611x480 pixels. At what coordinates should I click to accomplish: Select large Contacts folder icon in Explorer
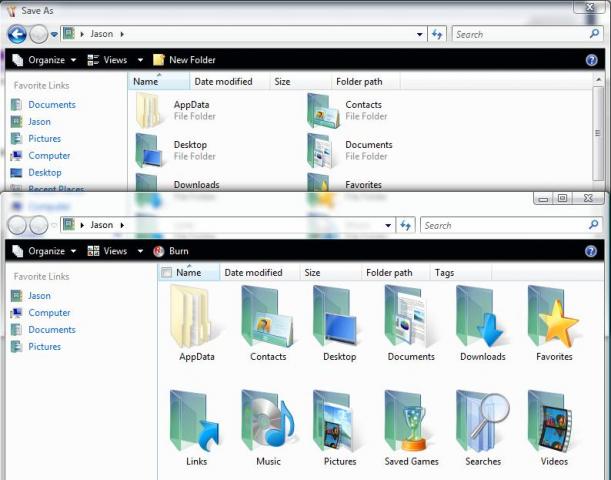268,323
